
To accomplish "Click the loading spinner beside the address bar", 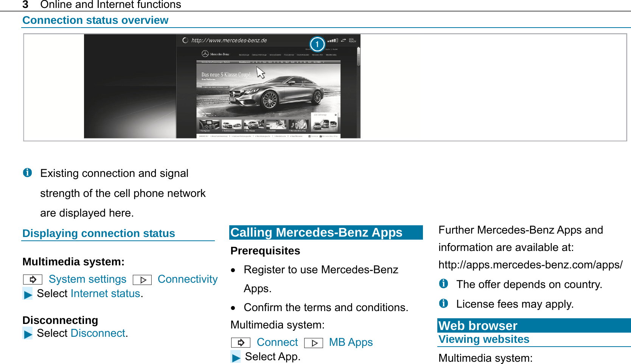I will click(185, 40).
